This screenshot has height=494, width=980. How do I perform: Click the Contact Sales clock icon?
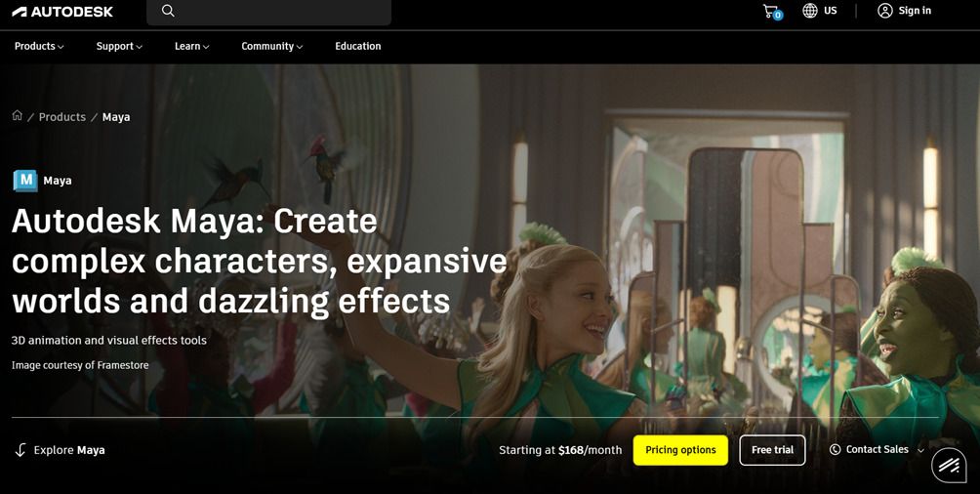835,450
